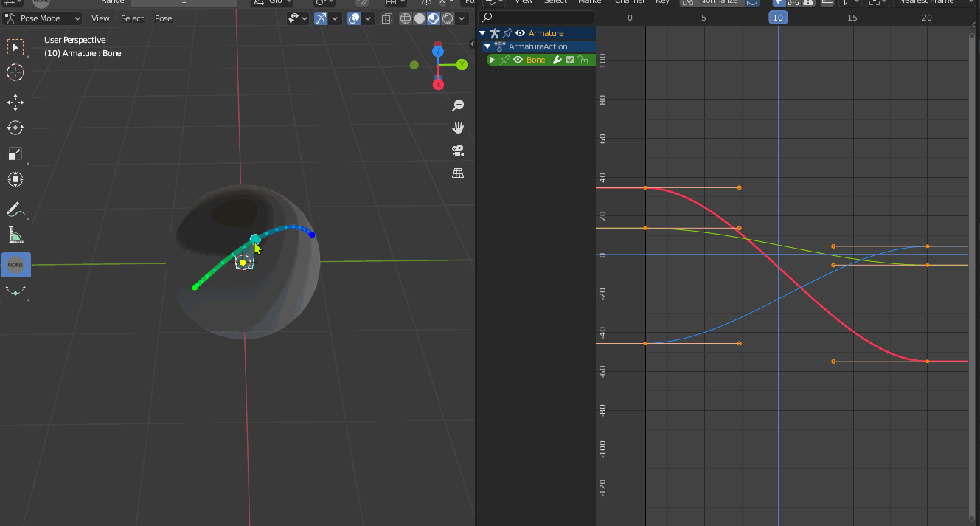Open the Pose Mode dropdown
This screenshot has height=526, width=980.
click(x=43, y=18)
